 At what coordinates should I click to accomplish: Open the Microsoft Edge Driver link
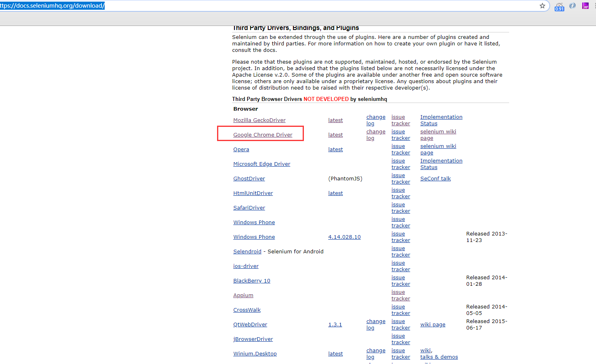pyautogui.click(x=262, y=164)
